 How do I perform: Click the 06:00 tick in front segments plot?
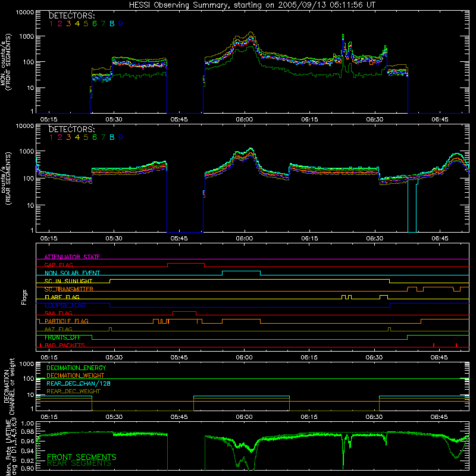coord(245,120)
